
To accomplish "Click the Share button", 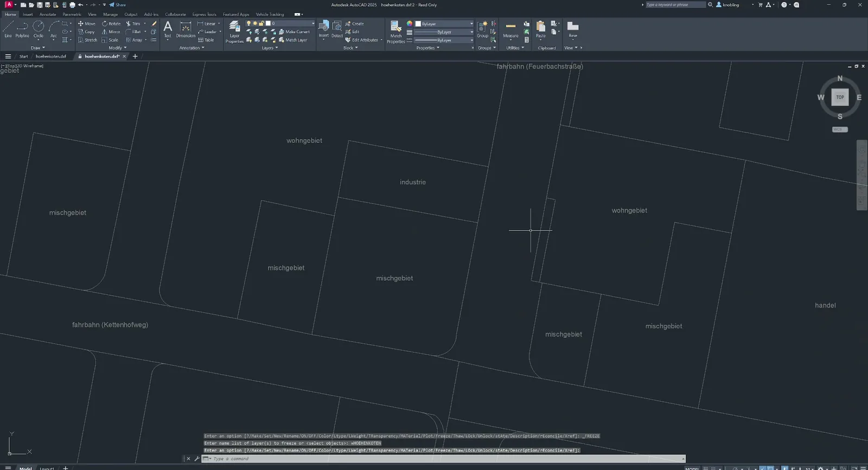I will coord(117,5).
